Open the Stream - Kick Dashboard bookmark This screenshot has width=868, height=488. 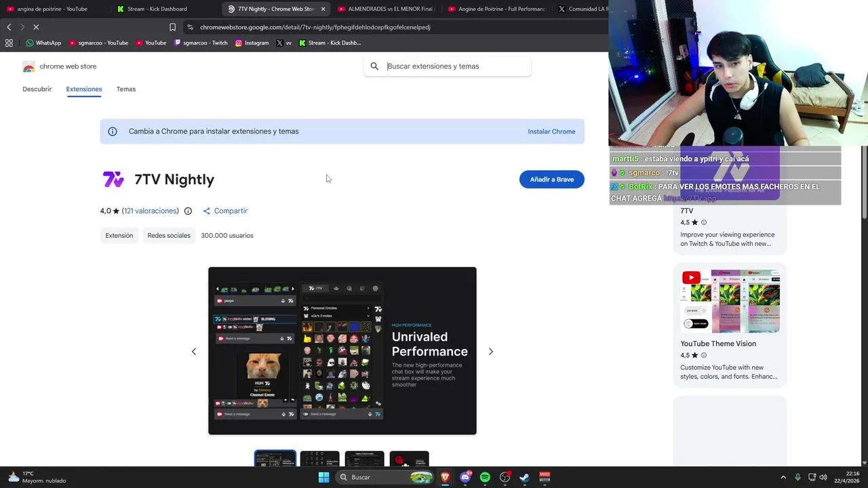(x=330, y=43)
